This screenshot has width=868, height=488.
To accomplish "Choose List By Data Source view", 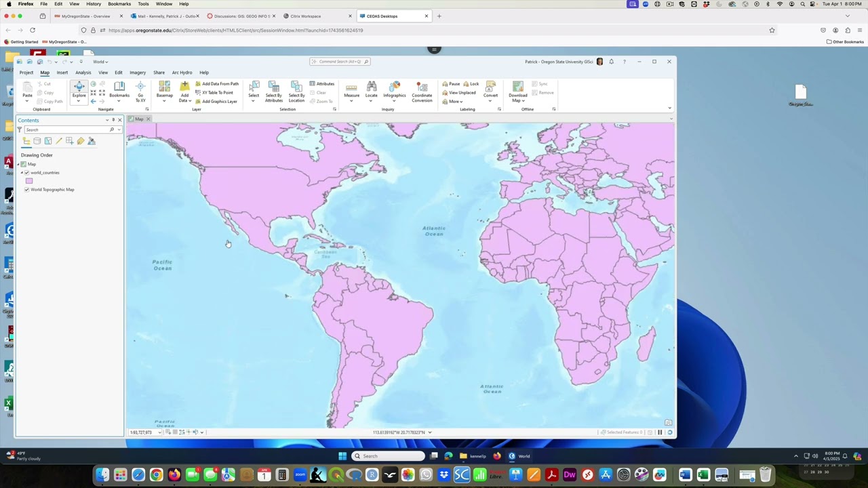I will click(x=37, y=141).
